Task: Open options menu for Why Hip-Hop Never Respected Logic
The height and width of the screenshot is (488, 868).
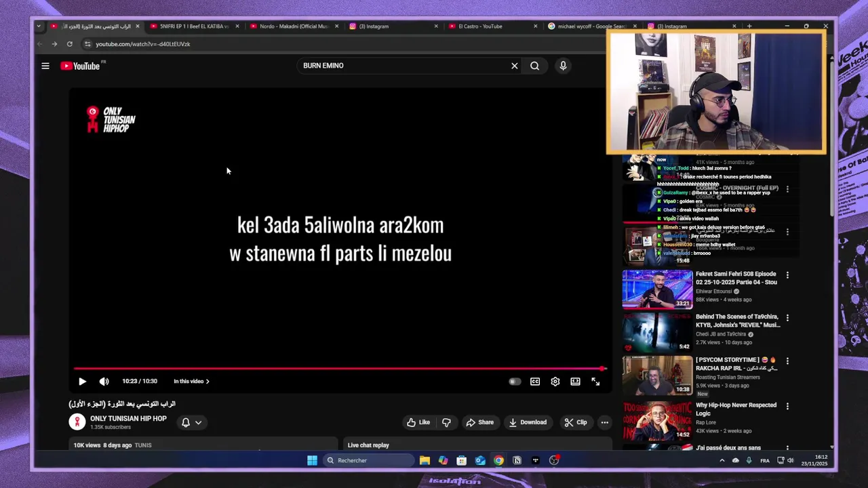Action: [787, 406]
